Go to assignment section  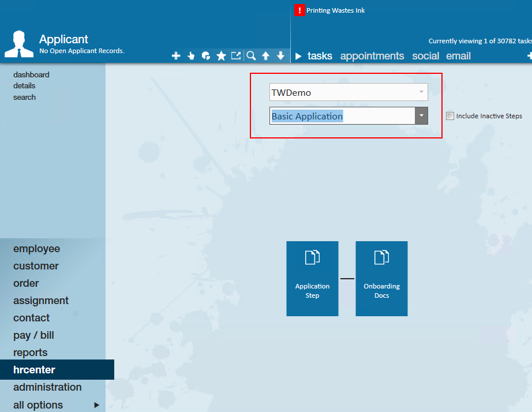click(41, 301)
